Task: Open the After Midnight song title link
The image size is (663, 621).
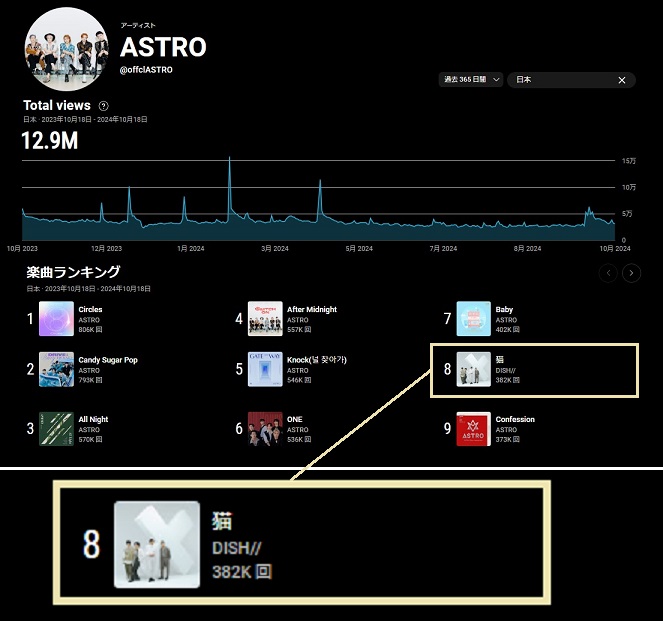Action: 312,310
